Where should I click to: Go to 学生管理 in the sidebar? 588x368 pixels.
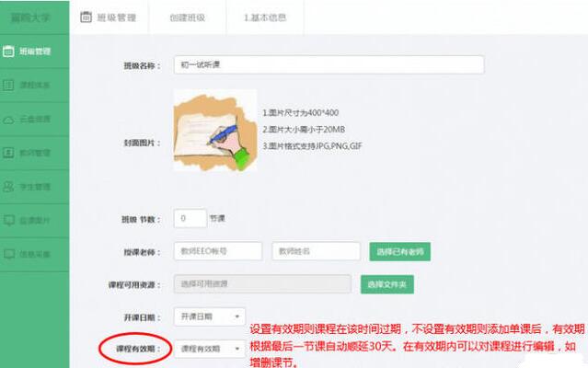tap(32, 186)
